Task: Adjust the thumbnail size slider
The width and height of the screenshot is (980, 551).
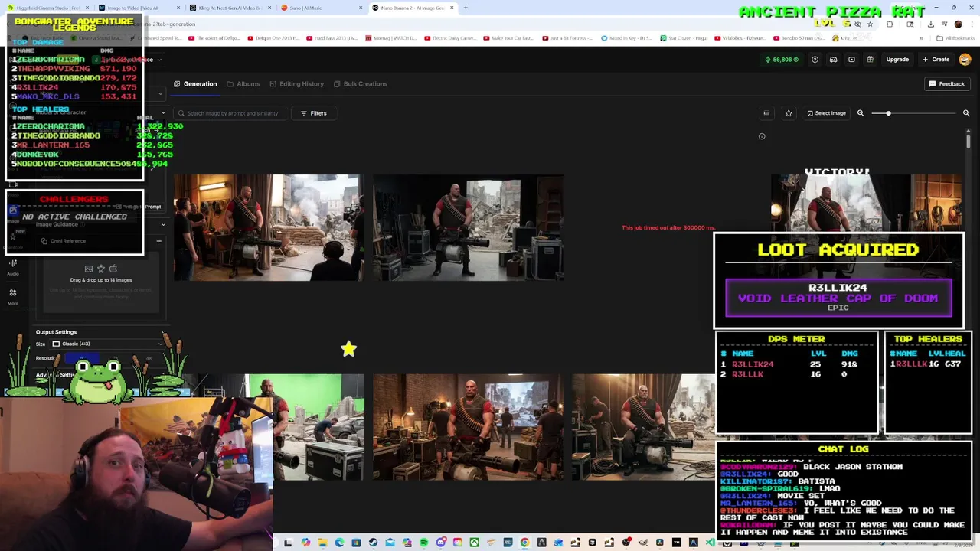Action: [914, 113]
